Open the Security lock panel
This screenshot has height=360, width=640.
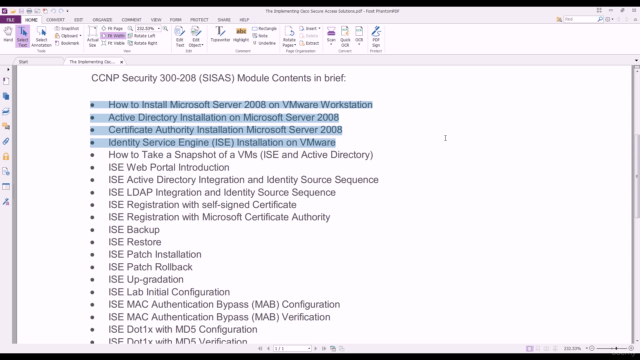tap(6, 157)
